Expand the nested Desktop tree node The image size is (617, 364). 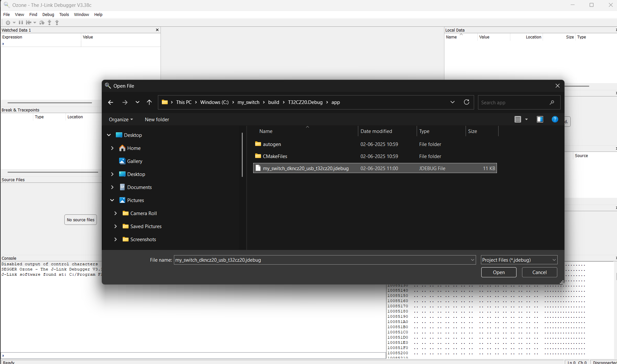point(112,174)
